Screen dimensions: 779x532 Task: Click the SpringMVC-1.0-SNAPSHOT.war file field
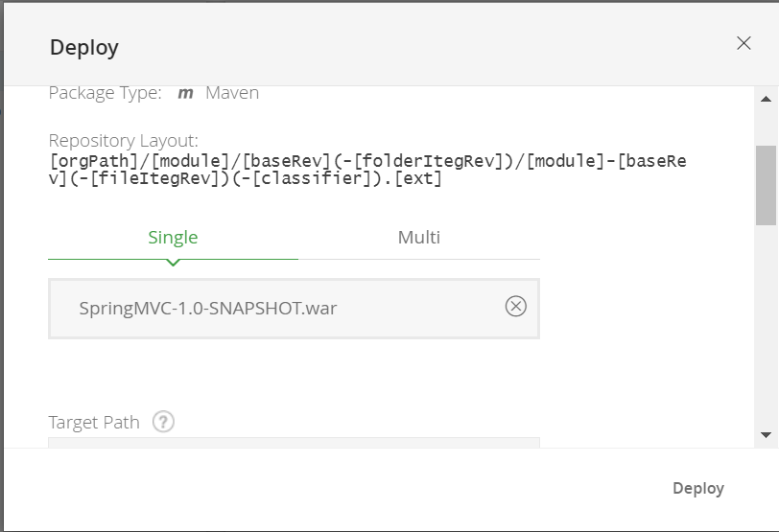[x=278, y=309]
